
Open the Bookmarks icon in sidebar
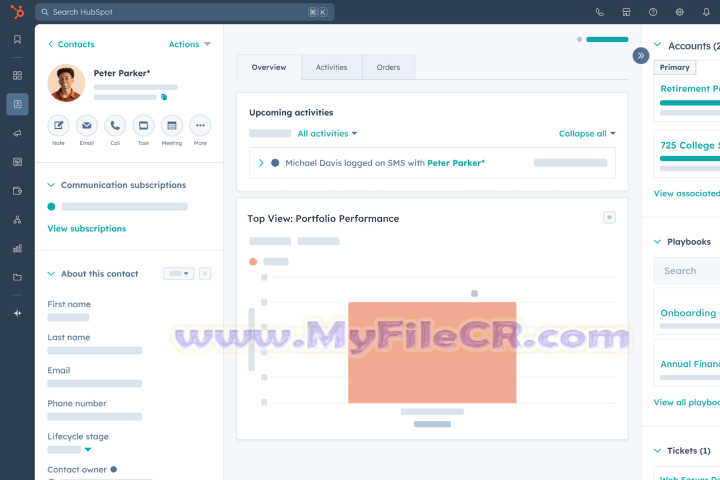17,40
